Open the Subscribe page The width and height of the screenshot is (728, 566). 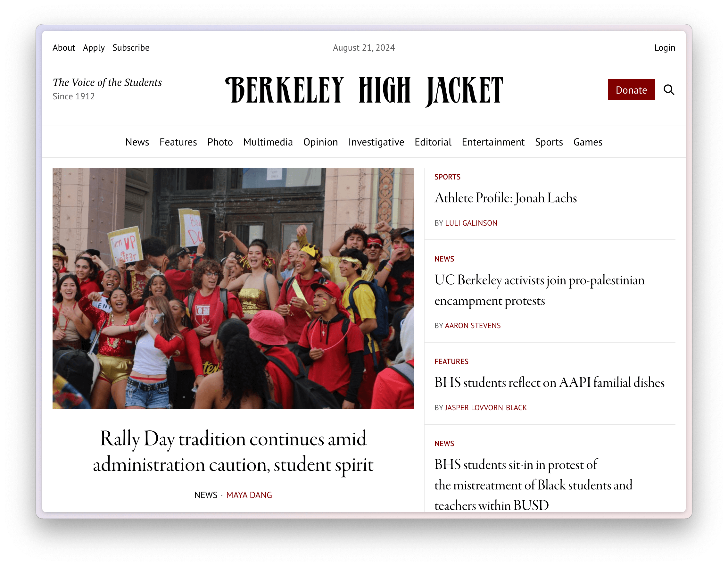point(131,47)
